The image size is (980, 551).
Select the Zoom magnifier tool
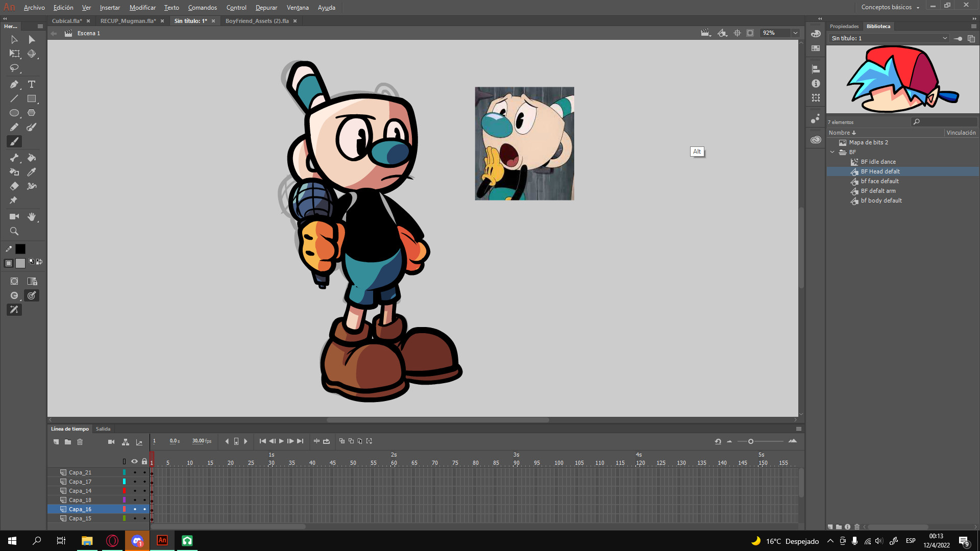(x=14, y=231)
